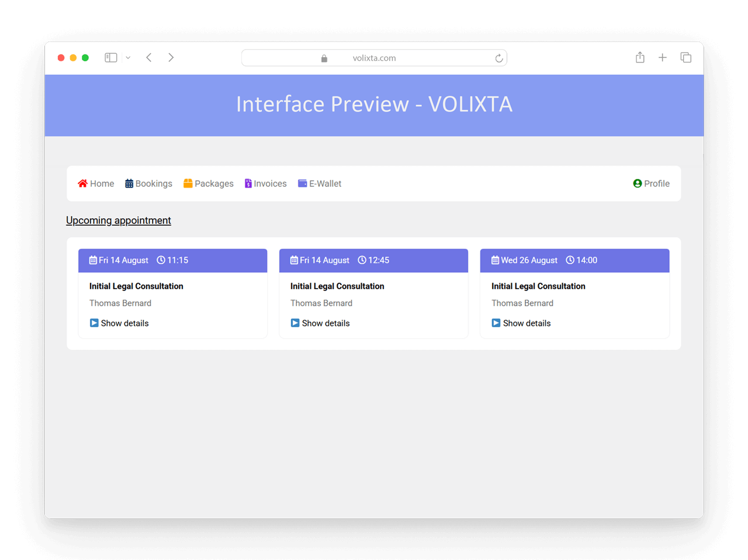Click the Wed 26 August date text
This screenshot has width=748, height=560.
point(529,260)
